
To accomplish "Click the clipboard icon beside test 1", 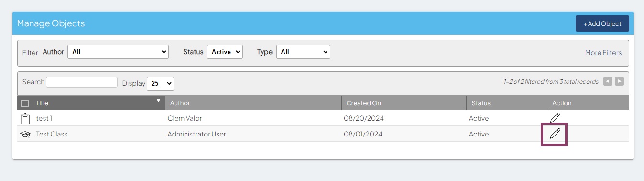I will click(x=25, y=118).
